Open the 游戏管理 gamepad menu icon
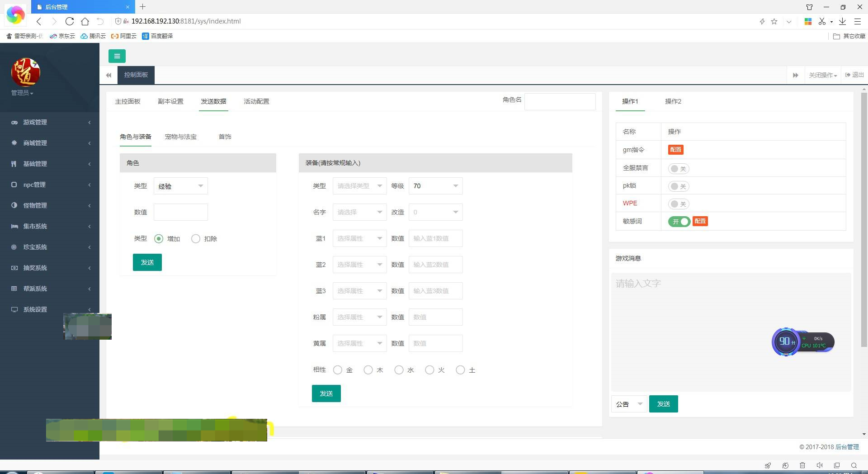This screenshot has width=868, height=474. pyautogui.click(x=14, y=122)
